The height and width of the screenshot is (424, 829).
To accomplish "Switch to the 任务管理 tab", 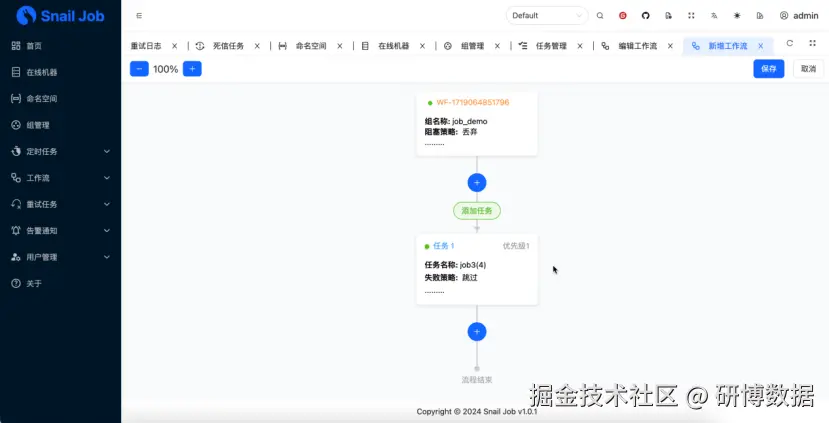I will 551,46.
